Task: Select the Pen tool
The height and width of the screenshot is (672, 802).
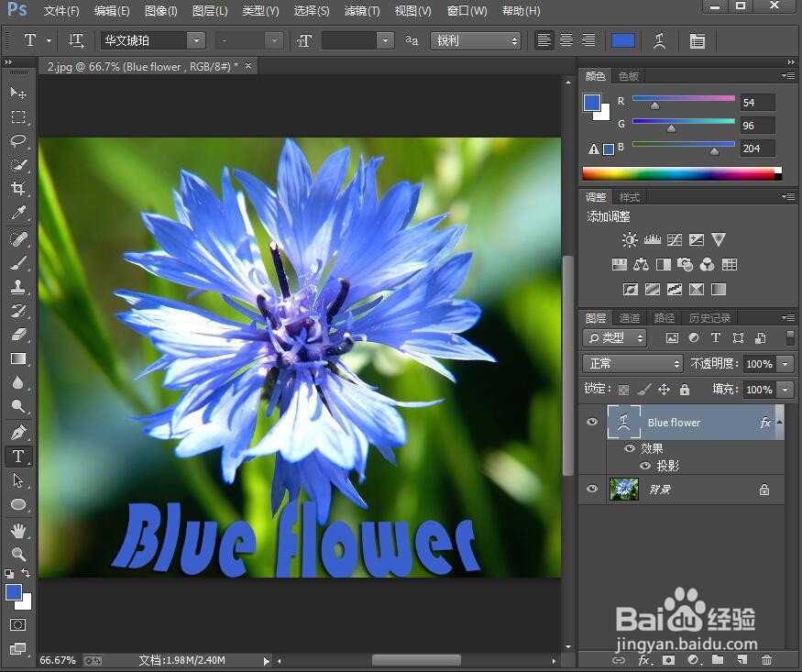Action: [x=18, y=433]
